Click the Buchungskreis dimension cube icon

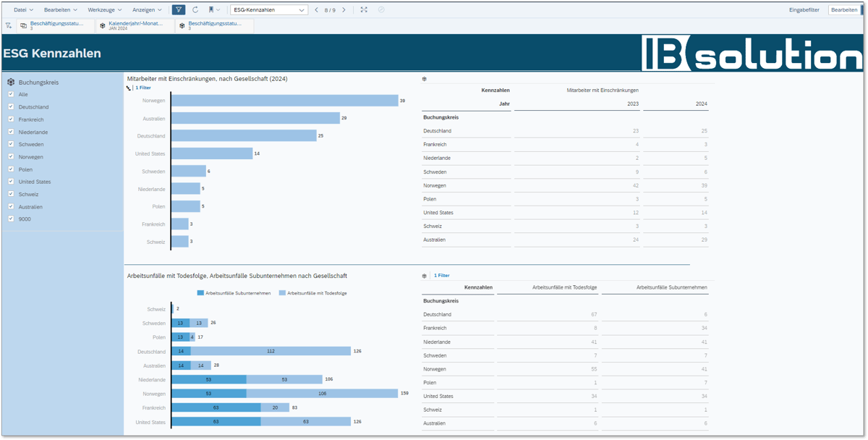[x=11, y=82]
